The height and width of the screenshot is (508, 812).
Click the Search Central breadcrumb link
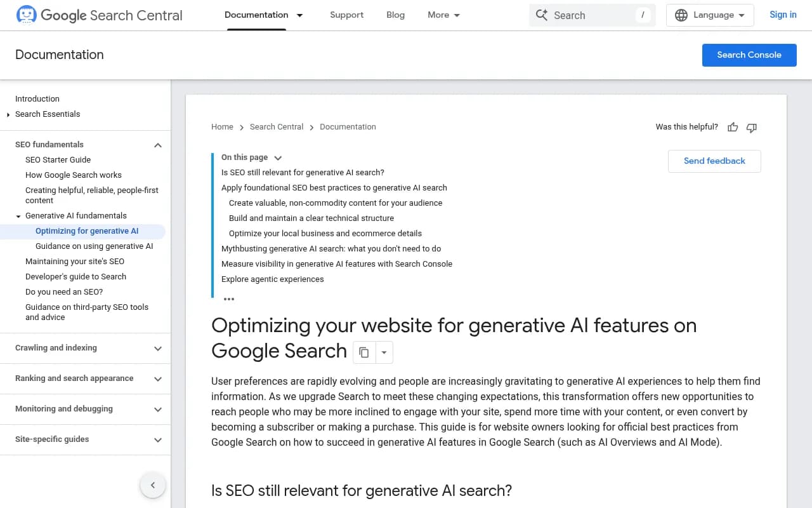point(277,127)
